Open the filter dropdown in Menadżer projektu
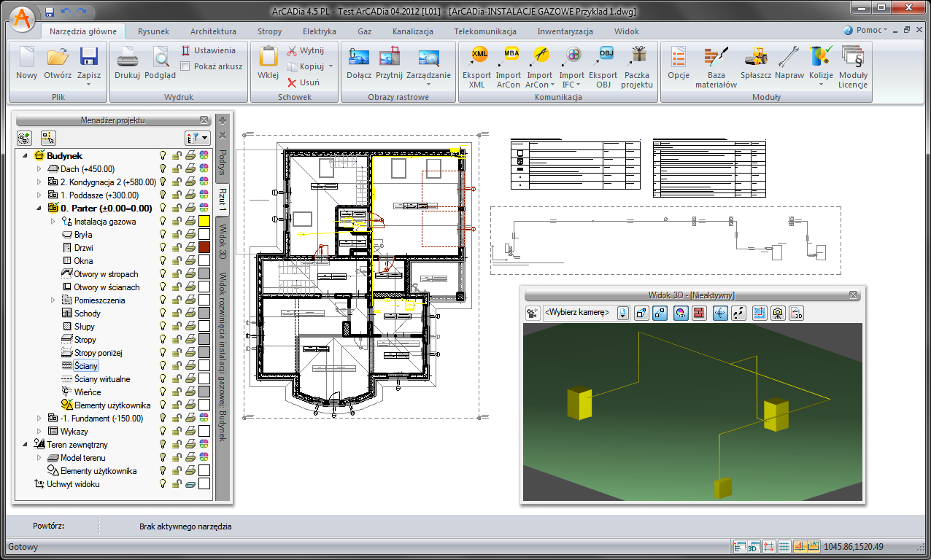931x560 pixels. point(198,137)
